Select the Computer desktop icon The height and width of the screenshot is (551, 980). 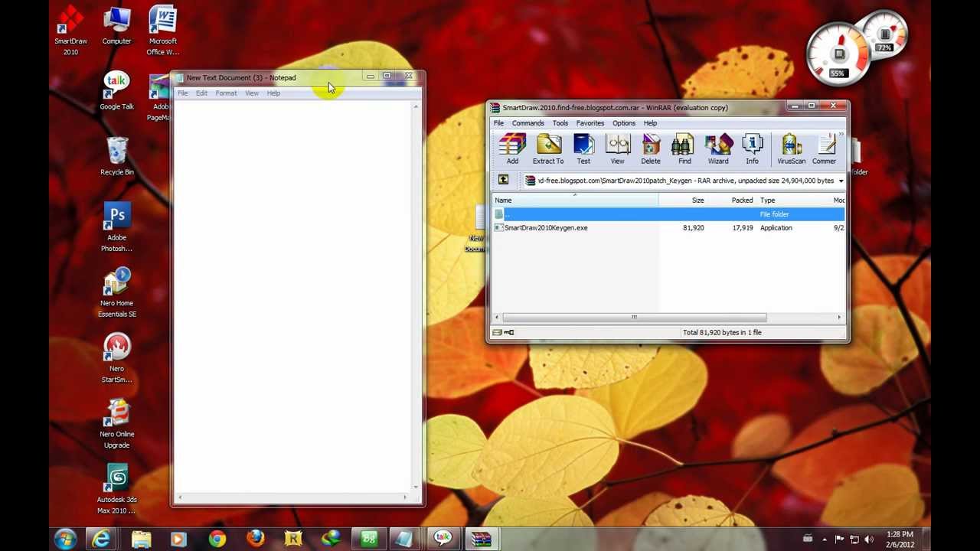pos(116,26)
